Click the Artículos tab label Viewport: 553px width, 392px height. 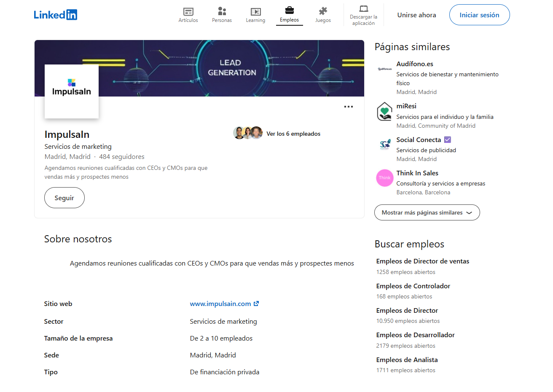pyautogui.click(x=188, y=20)
